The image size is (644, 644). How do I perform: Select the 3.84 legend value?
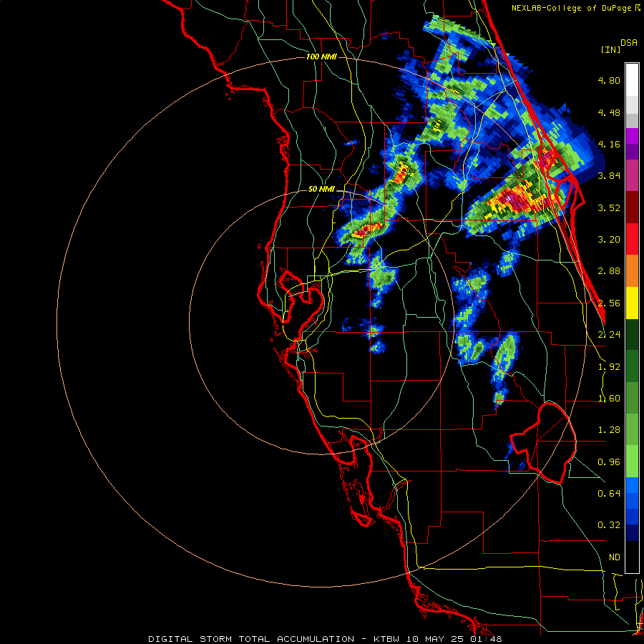609,176
